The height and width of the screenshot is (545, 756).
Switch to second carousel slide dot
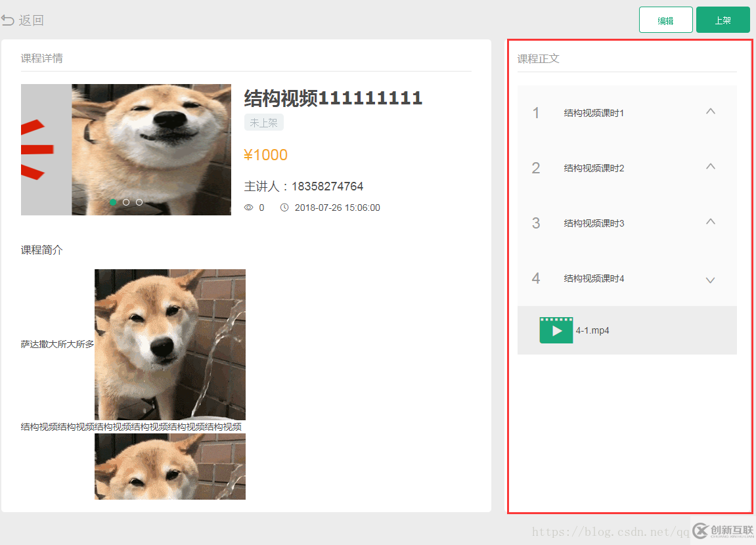point(126,202)
